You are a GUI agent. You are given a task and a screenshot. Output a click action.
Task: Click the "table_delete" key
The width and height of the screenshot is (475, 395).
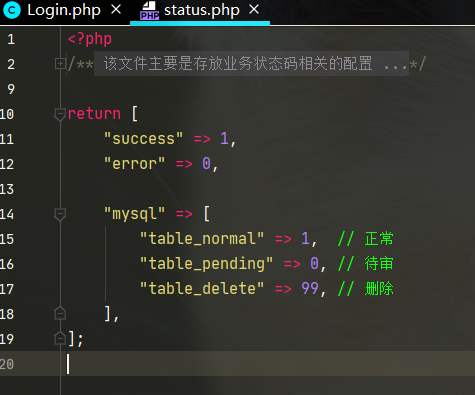(x=202, y=289)
